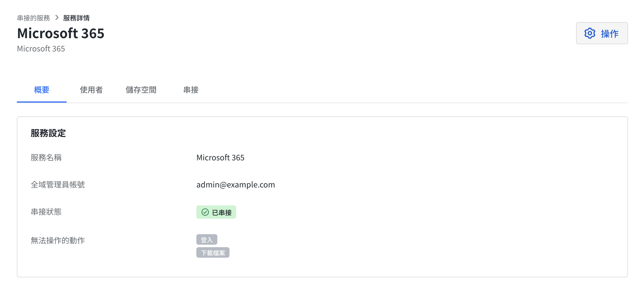Click the 串接狀態 label

pos(46,212)
